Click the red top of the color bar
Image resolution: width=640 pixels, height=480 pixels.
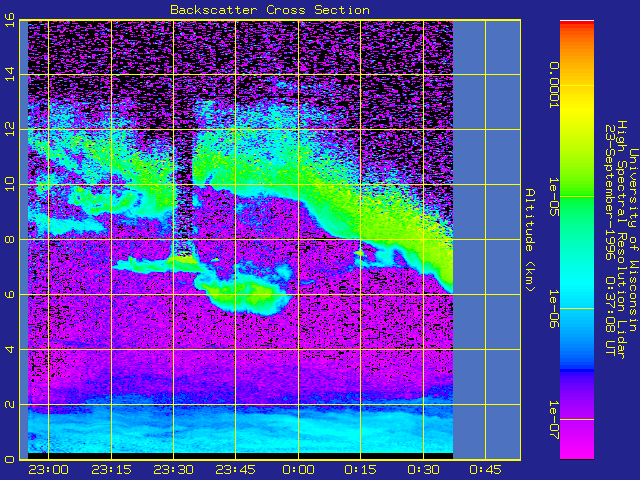(x=577, y=24)
